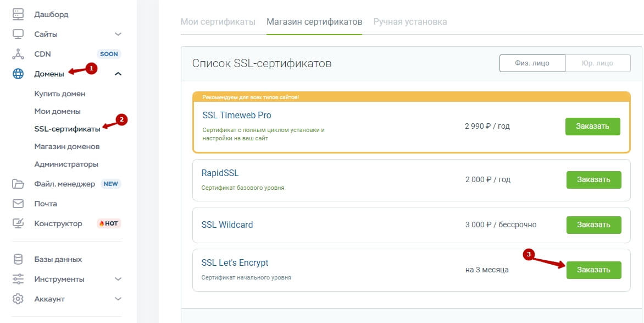Click the на 3 месяца term text
This screenshot has width=644, height=323.
(487, 270)
